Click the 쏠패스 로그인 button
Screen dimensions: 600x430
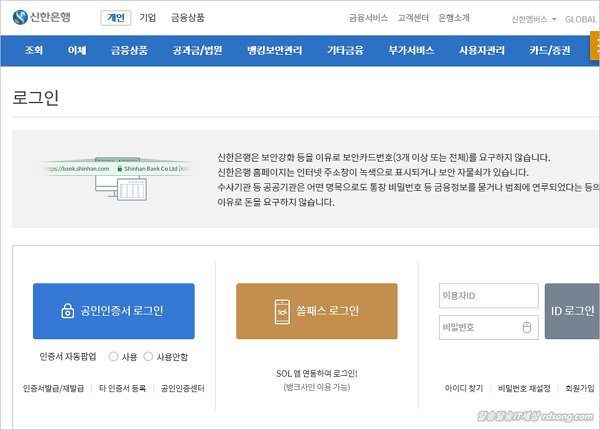(x=316, y=311)
